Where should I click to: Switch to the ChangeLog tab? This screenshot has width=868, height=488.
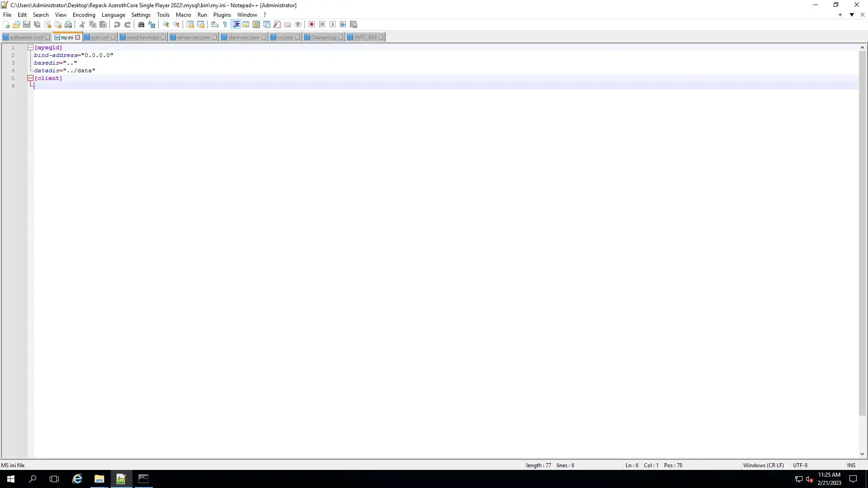[x=323, y=38]
